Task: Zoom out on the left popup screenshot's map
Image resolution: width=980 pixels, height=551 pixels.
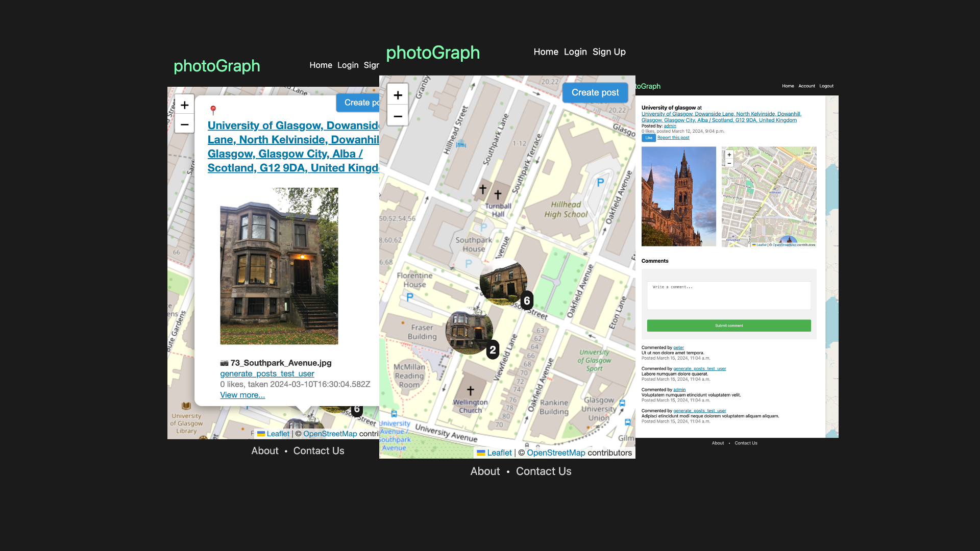Action: pyautogui.click(x=184, y=124)
